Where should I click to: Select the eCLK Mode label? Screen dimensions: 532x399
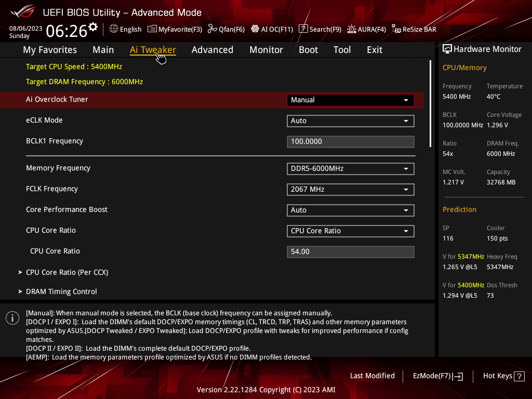tap(44, 120)
